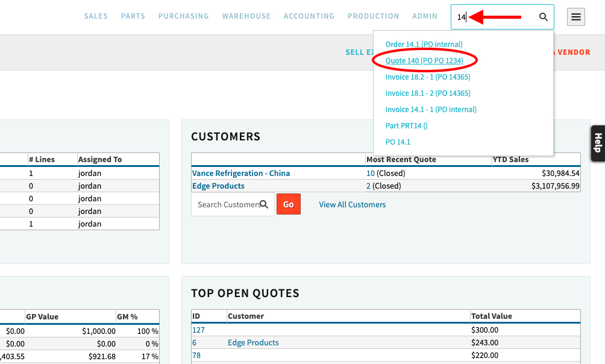Open the Accounting menu
605x364 pixels.
pos(309,16)
